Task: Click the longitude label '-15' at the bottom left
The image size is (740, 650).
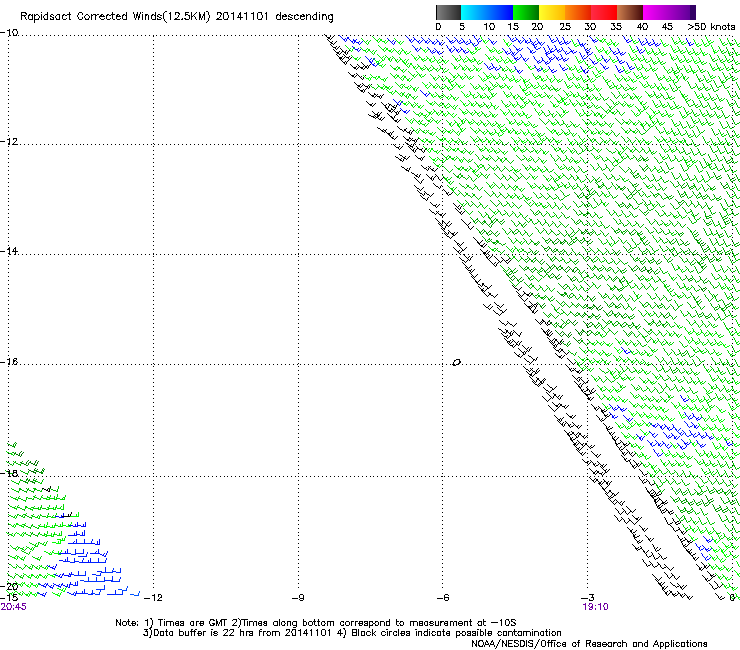Action: [9, 597]
